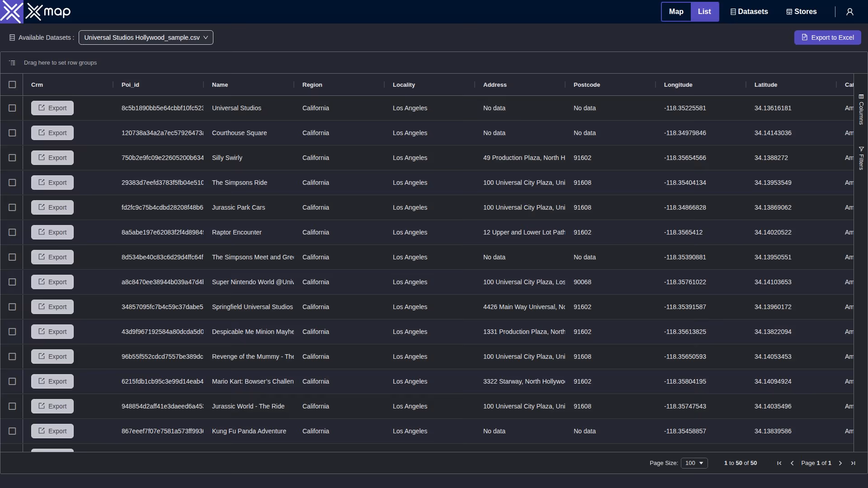Open the user profile icon
The image size is (868, 488).
coord(850,12)
